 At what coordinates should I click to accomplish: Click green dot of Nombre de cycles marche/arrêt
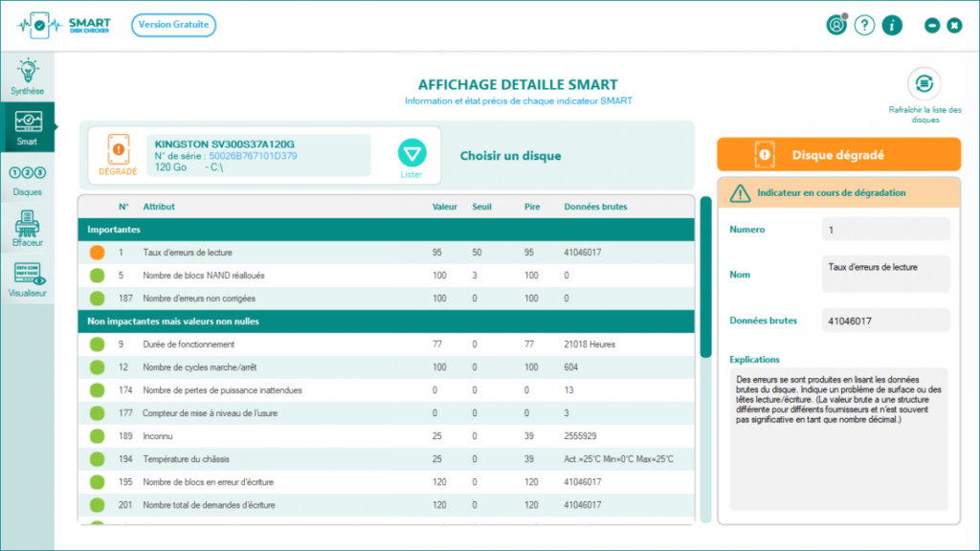97,367
